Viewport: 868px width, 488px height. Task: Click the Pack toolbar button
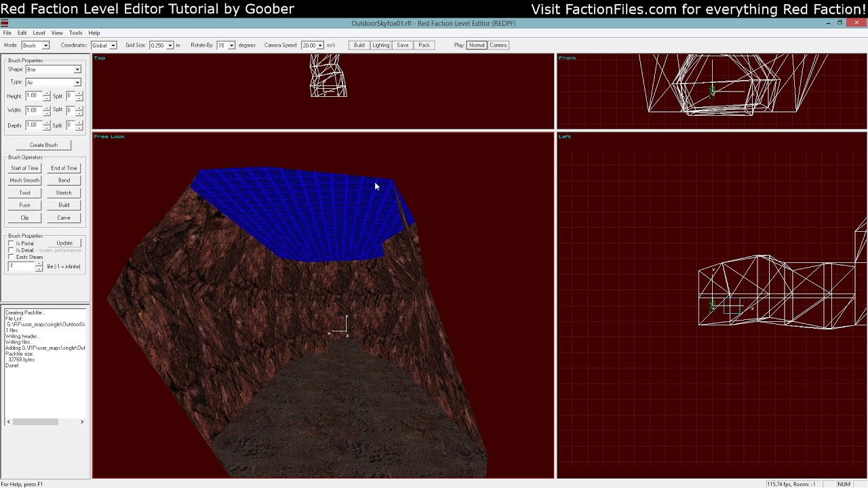[x=424, y=45]
